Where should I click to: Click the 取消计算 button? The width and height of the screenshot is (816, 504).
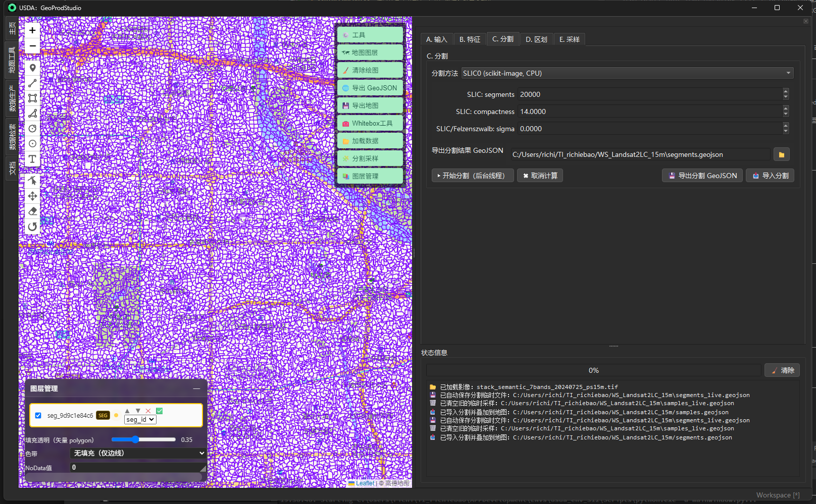539,175
